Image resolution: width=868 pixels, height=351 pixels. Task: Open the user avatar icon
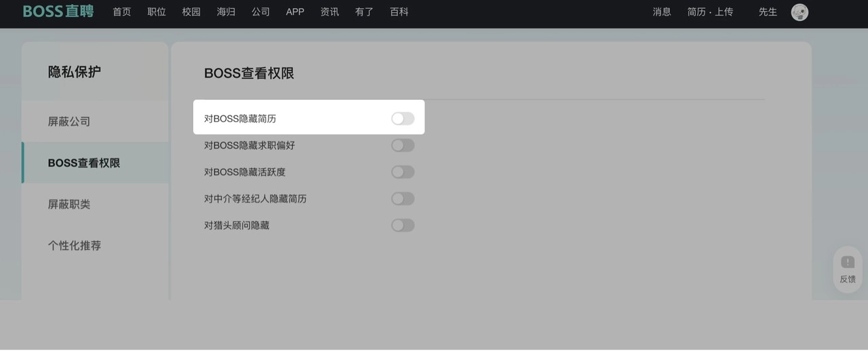click(800, 12)
